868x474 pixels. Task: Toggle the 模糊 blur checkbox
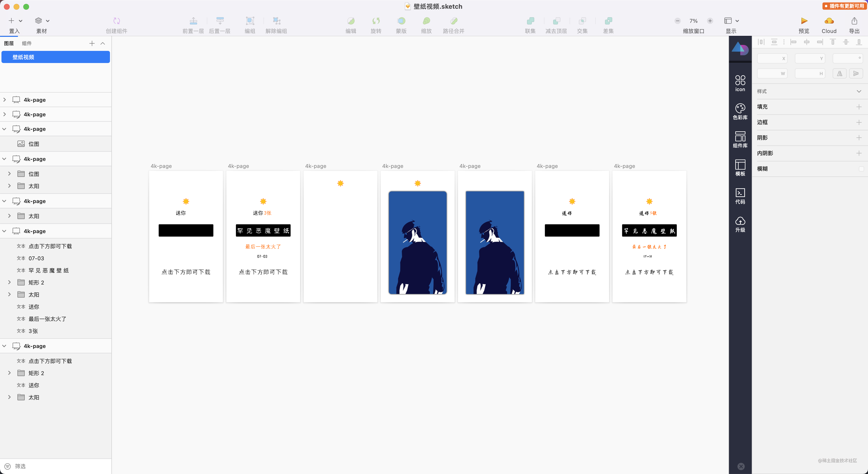pos(861,169)
